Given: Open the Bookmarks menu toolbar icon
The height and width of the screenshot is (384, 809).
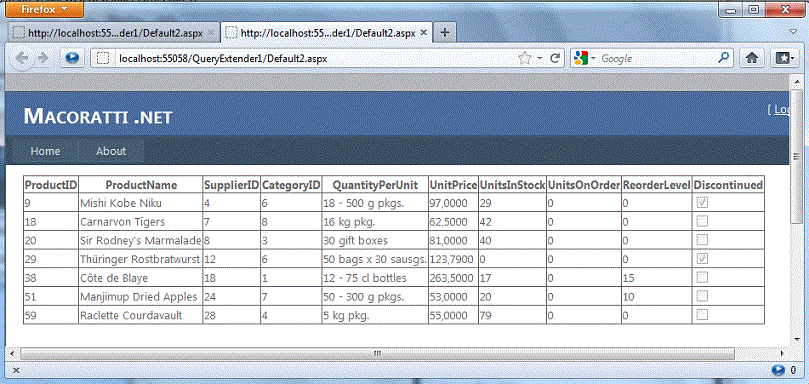Looking at the screenshot, I should point(785,58).
